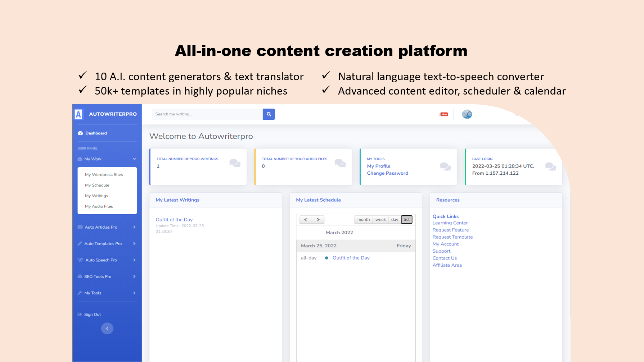The image size is (644, 362).
Task: Click the Sign Out link
Action: (x=93, y=315)
